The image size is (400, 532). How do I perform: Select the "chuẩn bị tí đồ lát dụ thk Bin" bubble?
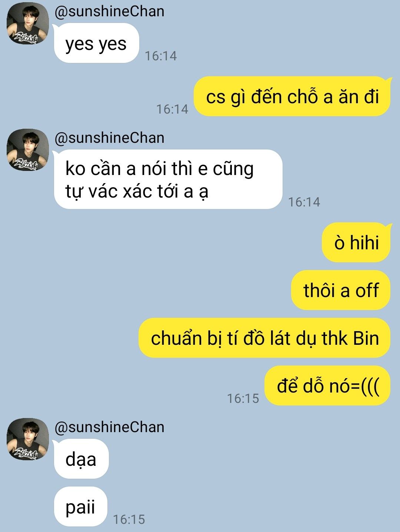click(264, 338)
